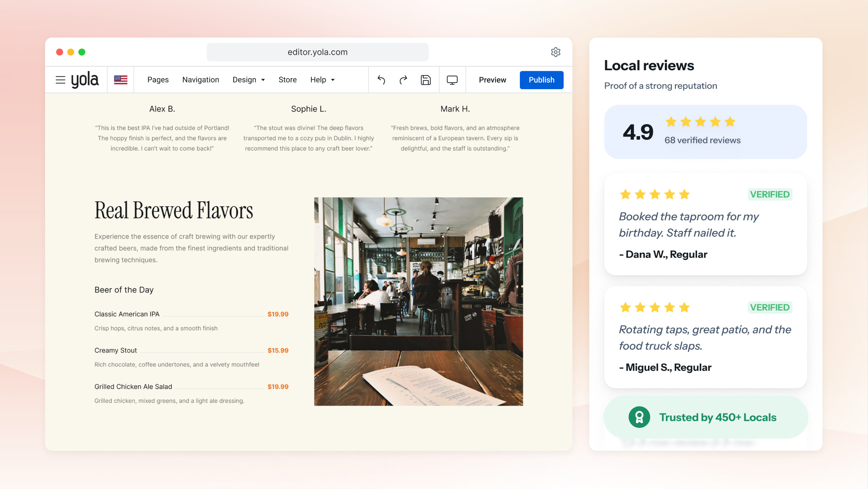This screenshot has width=868, height=489.
Task: Click the Rich chocolate, coffee undertones description
Action: [177, 364]
